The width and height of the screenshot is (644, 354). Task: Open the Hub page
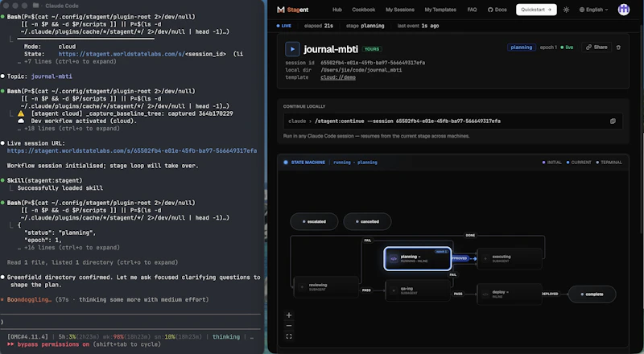pyautogui.click(x=337, y=10)
